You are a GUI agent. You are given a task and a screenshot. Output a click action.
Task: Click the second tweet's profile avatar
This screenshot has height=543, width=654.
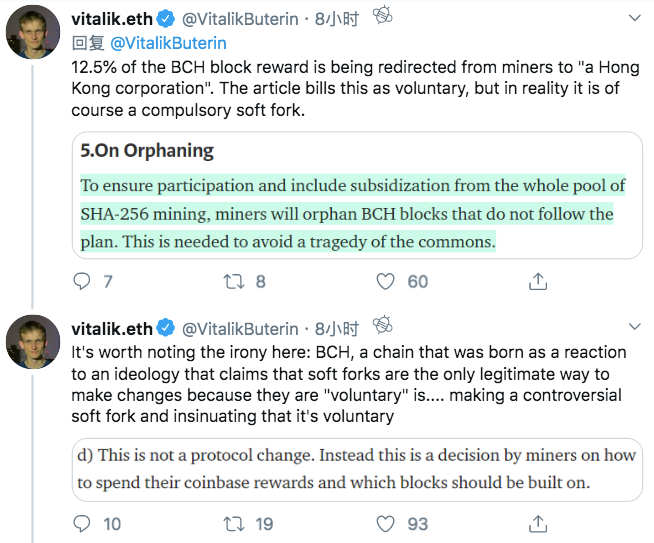point(33,342)
